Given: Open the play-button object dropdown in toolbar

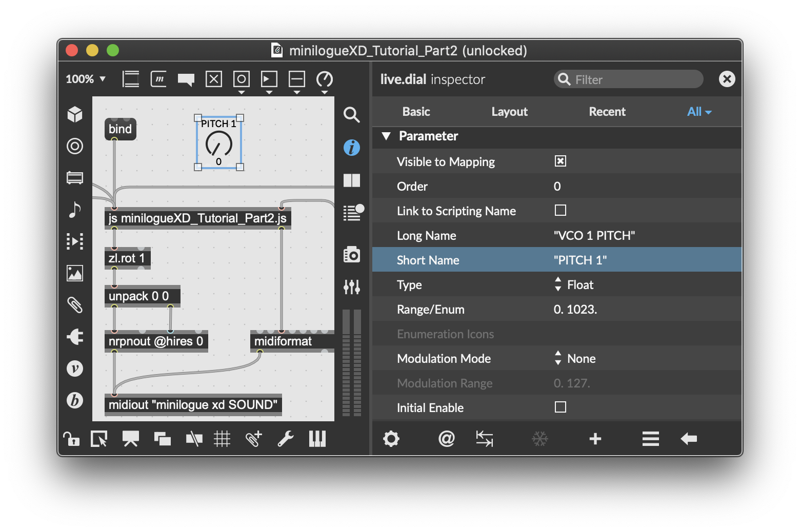Looking at the screenshot, I should point(269,93).
